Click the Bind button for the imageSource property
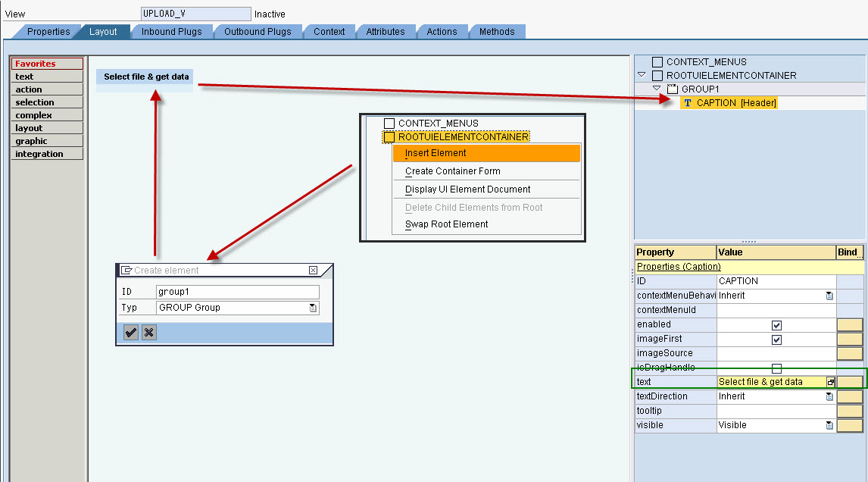Screen dimensions: 868x482 point(848,352)
